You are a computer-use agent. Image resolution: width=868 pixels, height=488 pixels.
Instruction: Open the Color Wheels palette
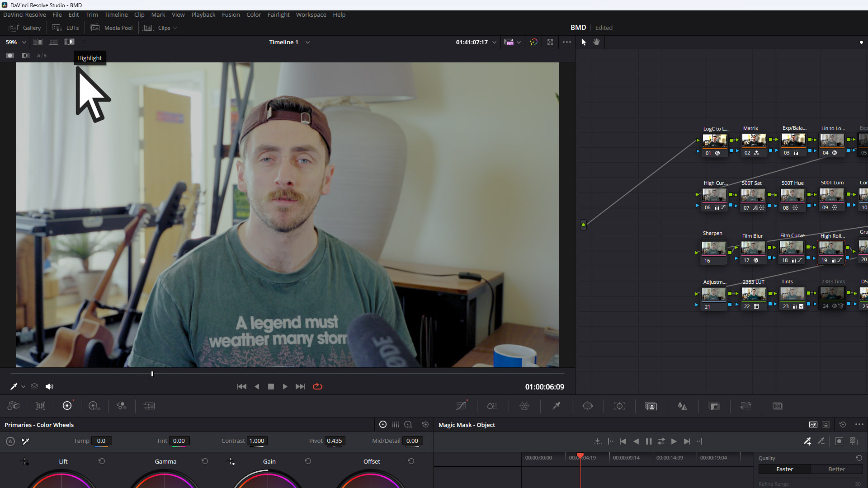coord(67,406)
